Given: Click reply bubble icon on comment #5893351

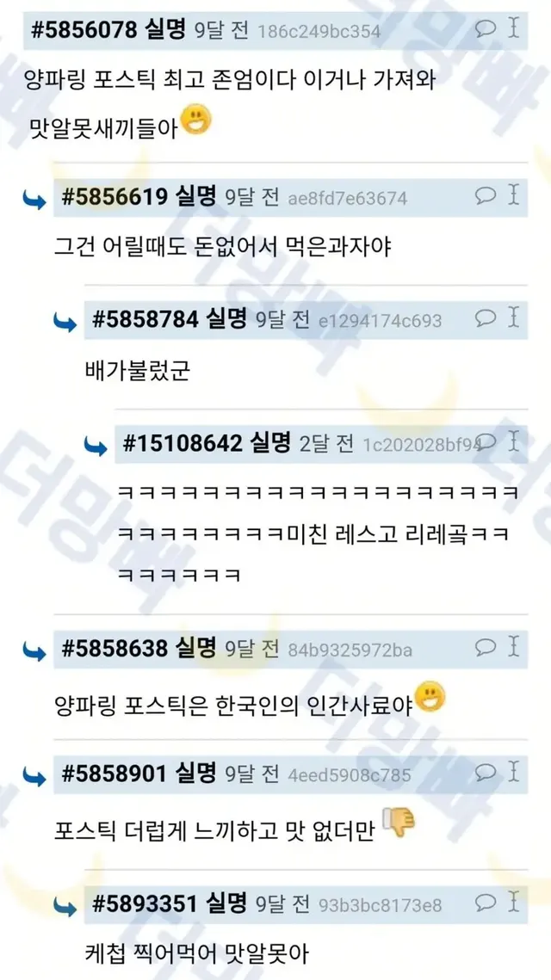Looking at the screenshot, I should pos(486,903).
